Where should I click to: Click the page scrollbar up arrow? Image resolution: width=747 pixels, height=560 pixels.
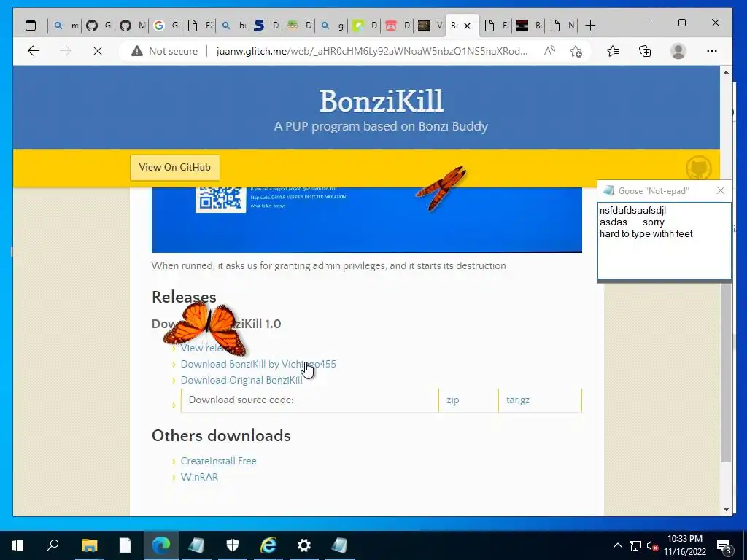pyautogui.click(x=726, y=72)
